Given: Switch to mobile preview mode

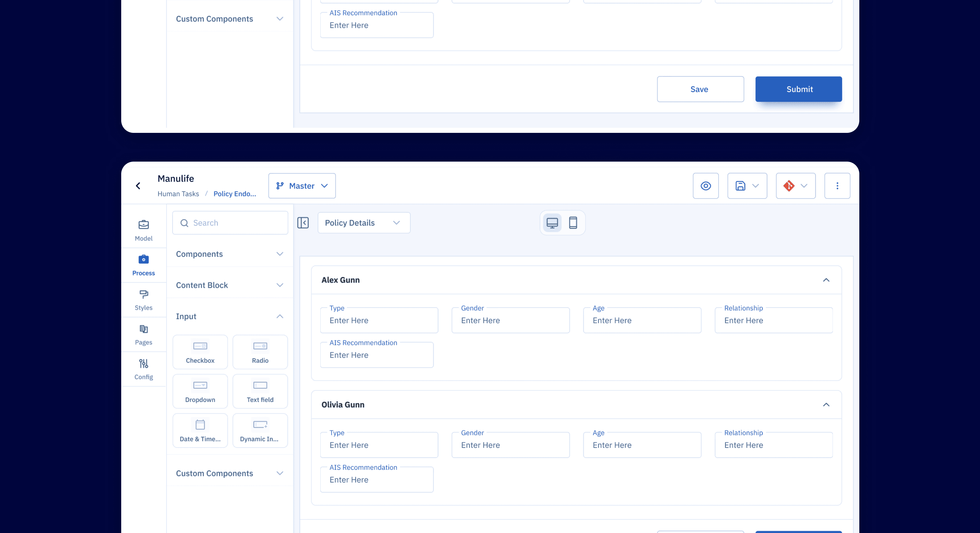Looking at the screenshot, I should pos(573,222).
